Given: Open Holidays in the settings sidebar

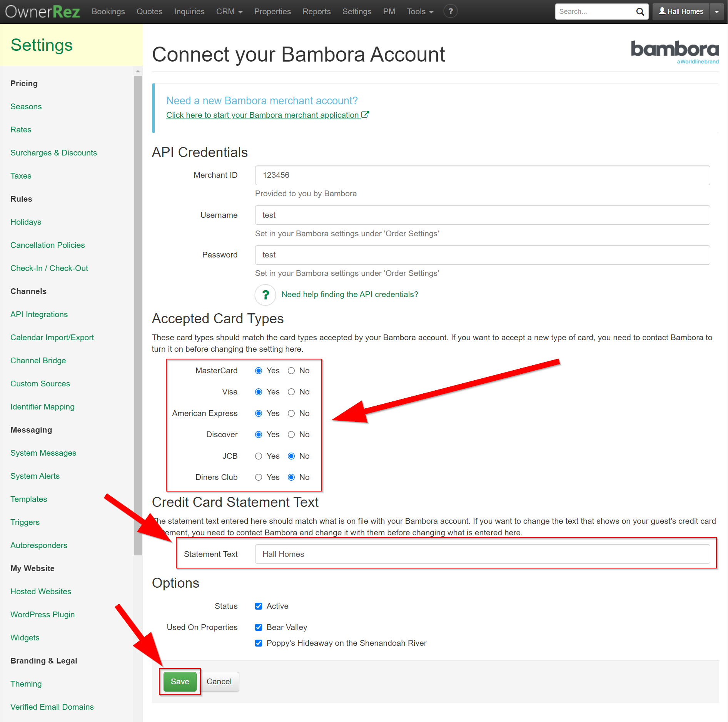Looking at the screenshot, I should (26, 222).
